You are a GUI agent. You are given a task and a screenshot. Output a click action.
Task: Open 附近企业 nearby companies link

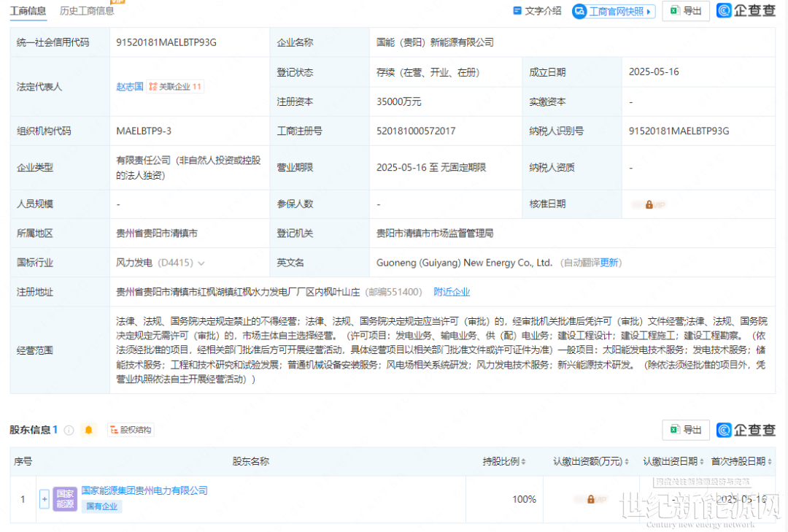452,292
